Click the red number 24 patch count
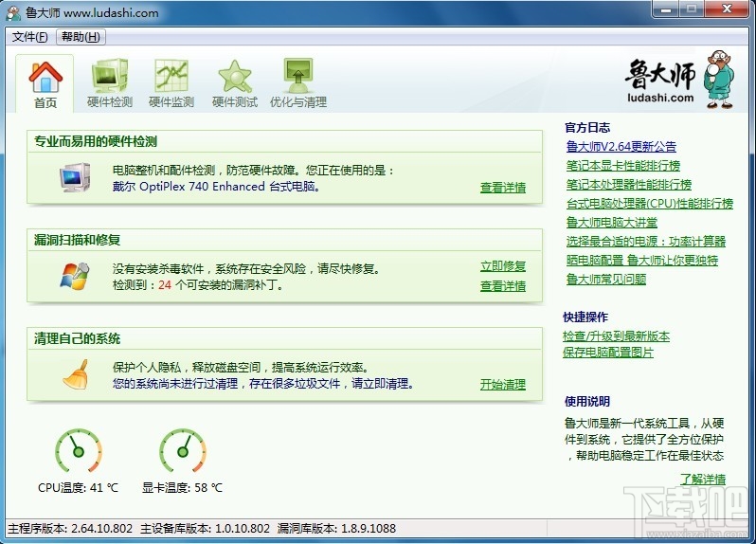The image size is (756, 544). [x=165, y=285]
